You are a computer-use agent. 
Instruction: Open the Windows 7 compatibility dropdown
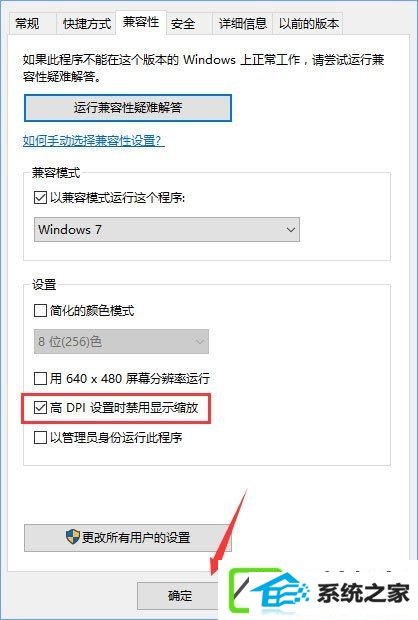(x=167, y=229)
